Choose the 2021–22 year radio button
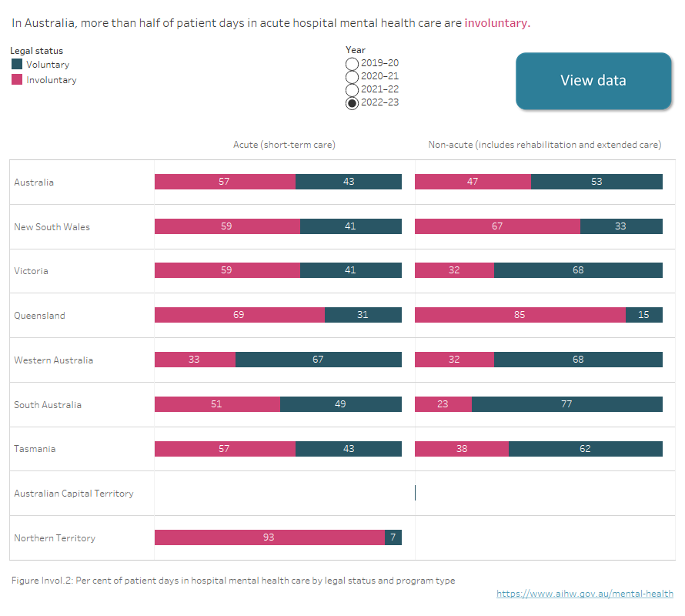The image size is (685, 616). 352,90
